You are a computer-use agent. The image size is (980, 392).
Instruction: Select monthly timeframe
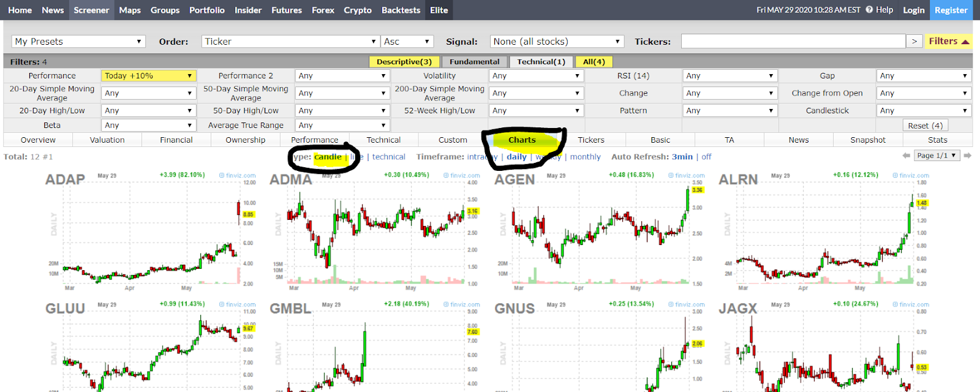pos(586,157)
